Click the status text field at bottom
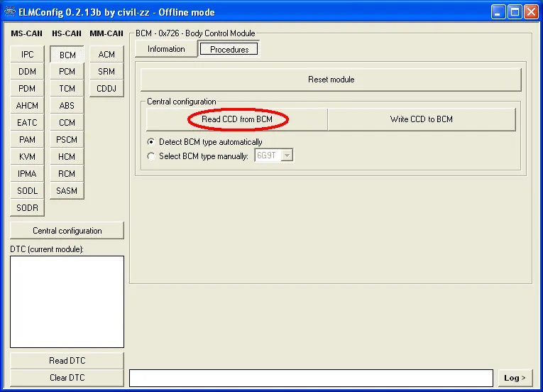 pyautogui.click(x=311, y=378)
